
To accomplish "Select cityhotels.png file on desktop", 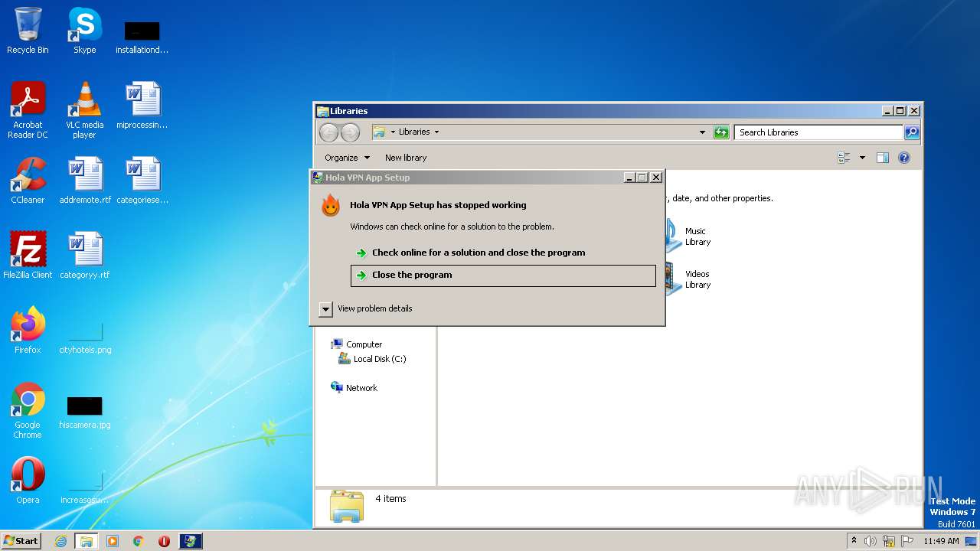I will coord(85,337).
